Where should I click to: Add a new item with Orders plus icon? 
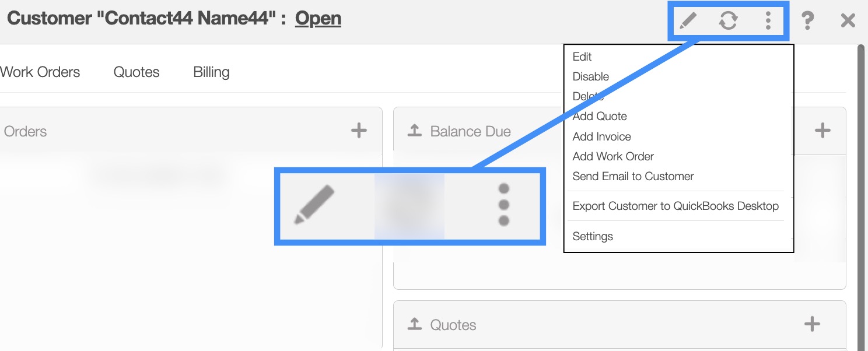(359, 131)
